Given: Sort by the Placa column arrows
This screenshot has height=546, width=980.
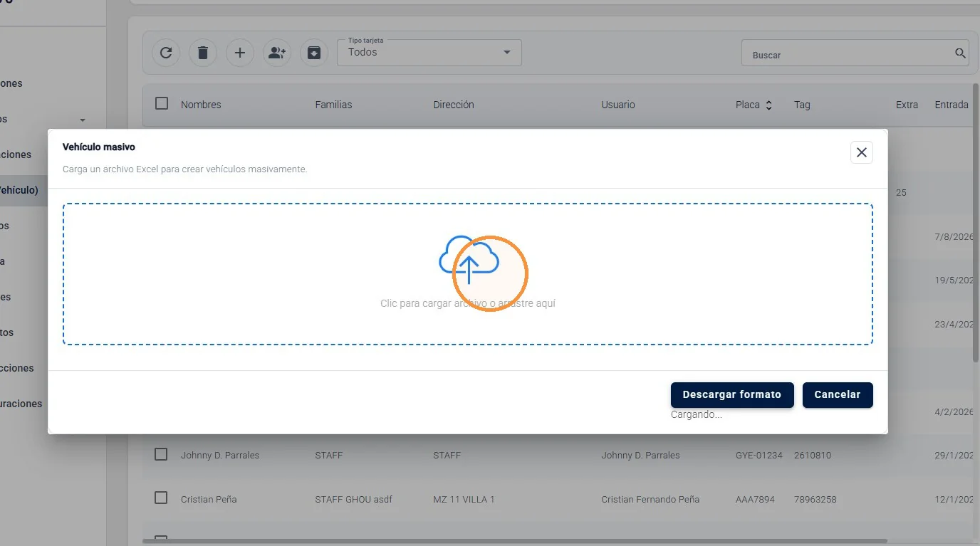Looking at the screenshot, I should point(768,105).
